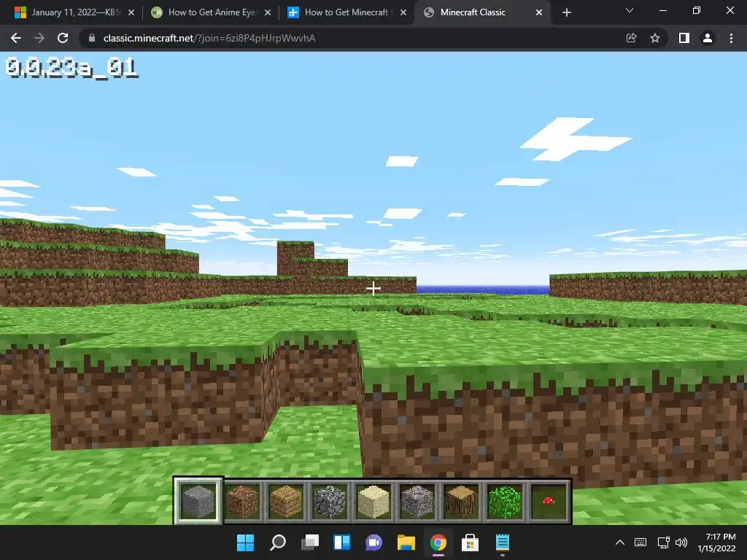Show hidden system tray icons
This screenshot has width=747, height=560.
click(620, 542)
